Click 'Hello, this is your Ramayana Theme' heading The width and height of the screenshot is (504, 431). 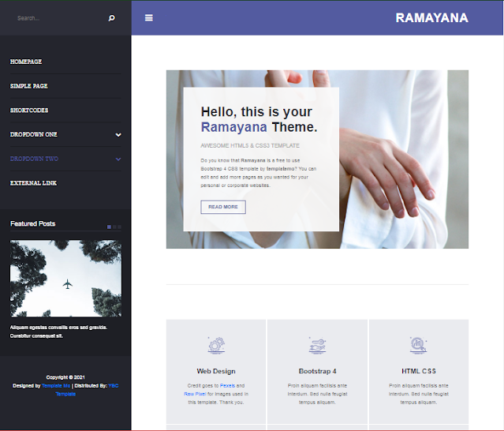coord(259,119)
